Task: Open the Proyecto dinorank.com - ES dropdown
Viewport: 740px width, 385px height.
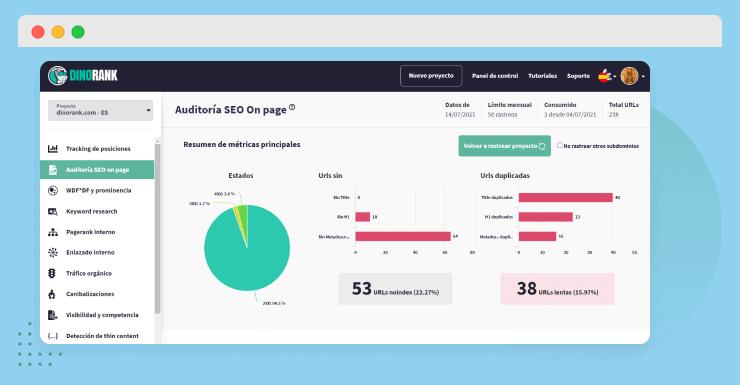Action: [101, 110]
